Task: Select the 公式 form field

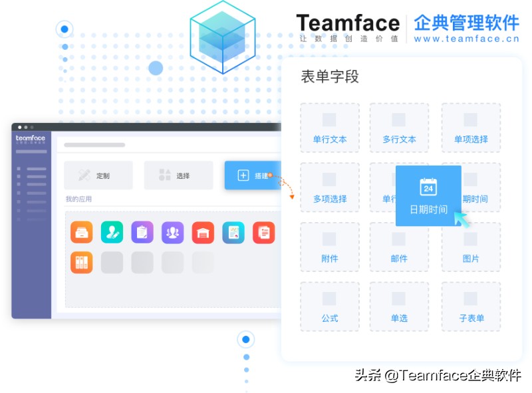Action: click(330, 307)
